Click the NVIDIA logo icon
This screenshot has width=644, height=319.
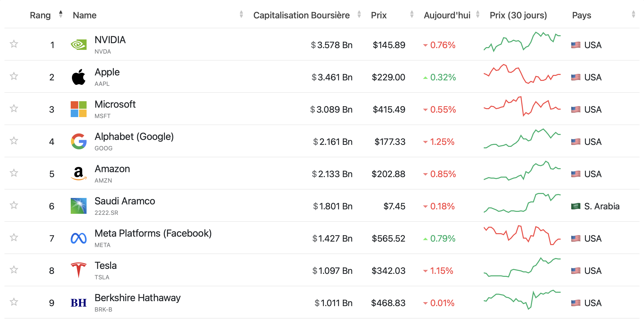(x=78, y=45)
